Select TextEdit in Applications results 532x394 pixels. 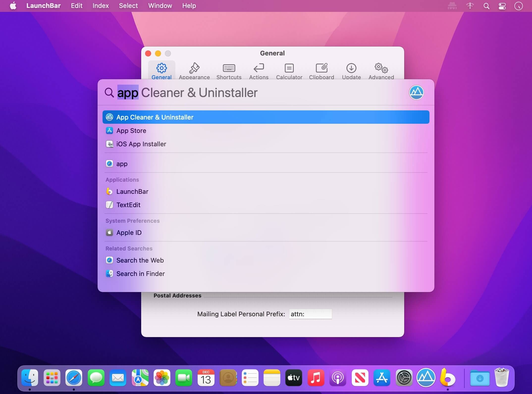[x=266, y=205]
